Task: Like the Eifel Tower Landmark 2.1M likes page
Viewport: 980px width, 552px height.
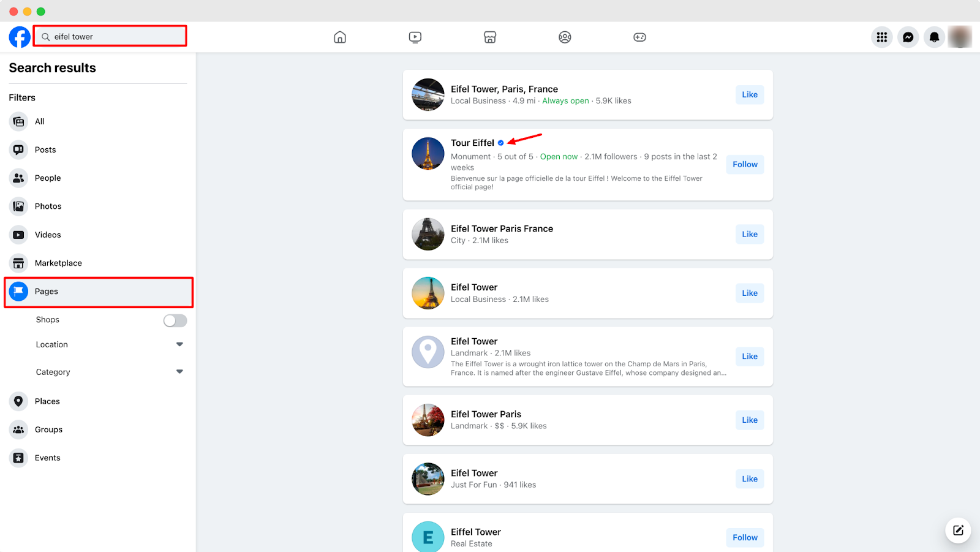Action: point(750,356)
